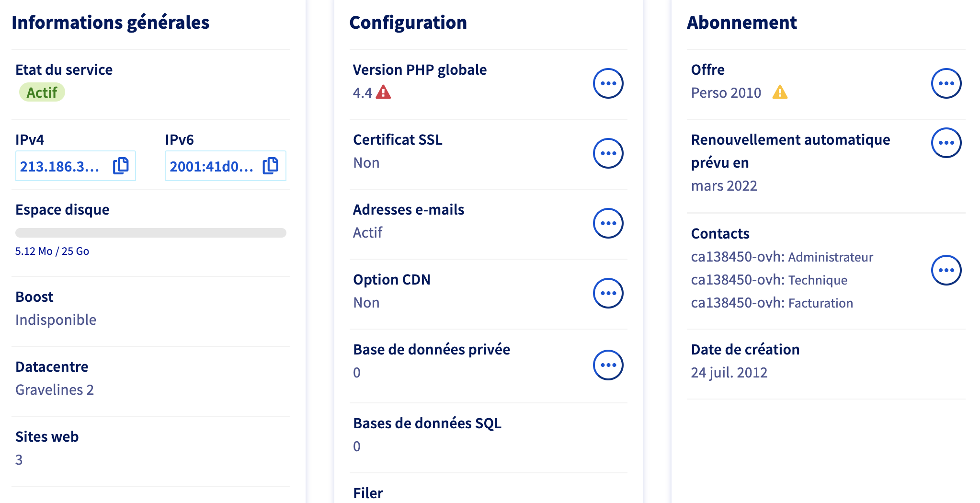Screen dimensions: 980x503
Task: Click the Actif service status badge
Action: (42, 92)
